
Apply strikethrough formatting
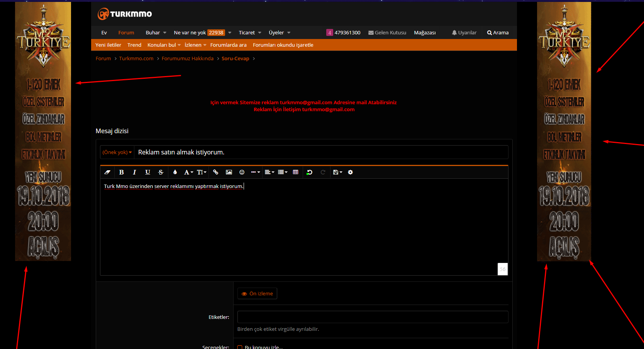tap(161, 172)
